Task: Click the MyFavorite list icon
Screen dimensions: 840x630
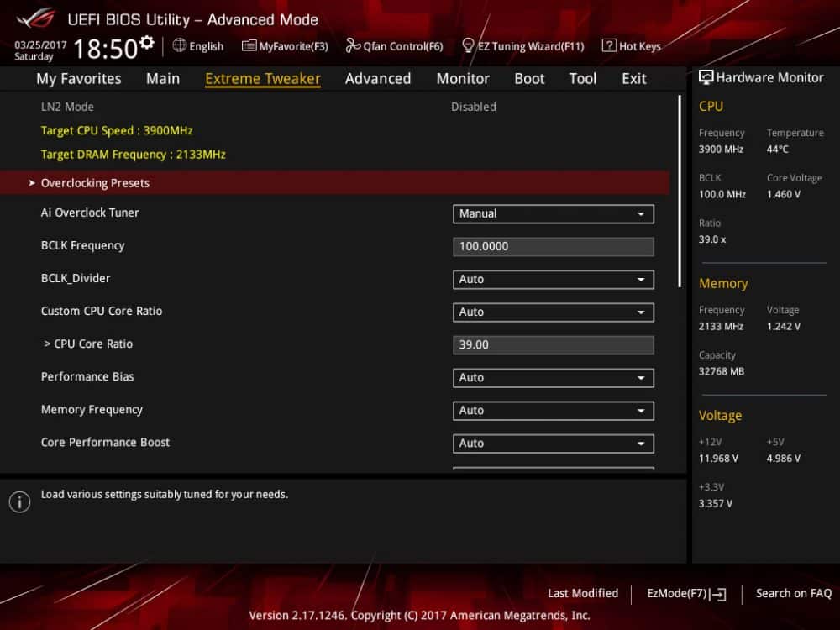Action: pos(249,45)
